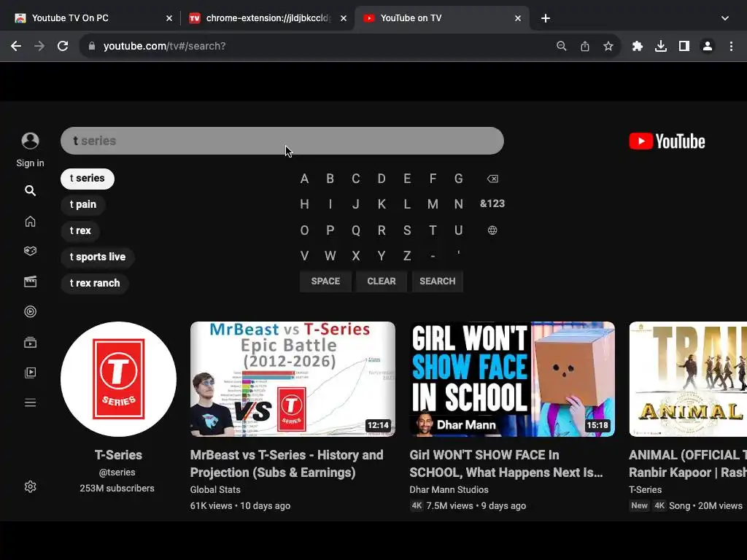This screenshot has height=560, width=747.
Task: Open the zoom magnifier in address bar
Action: pos(562,46)
